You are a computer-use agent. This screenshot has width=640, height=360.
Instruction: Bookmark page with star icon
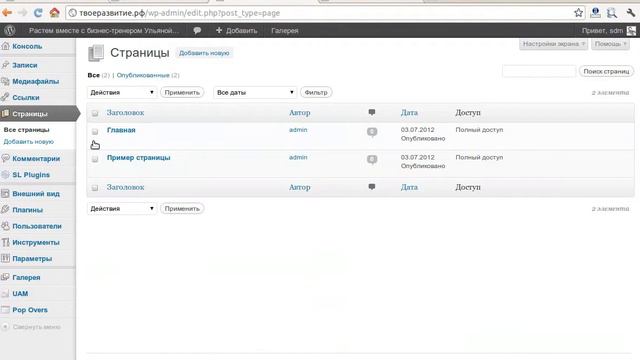coord(578,13)
